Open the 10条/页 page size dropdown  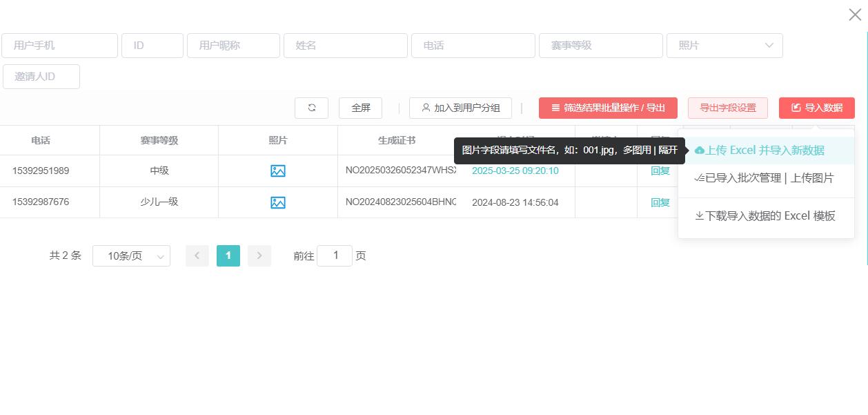(x=131, y=255)
